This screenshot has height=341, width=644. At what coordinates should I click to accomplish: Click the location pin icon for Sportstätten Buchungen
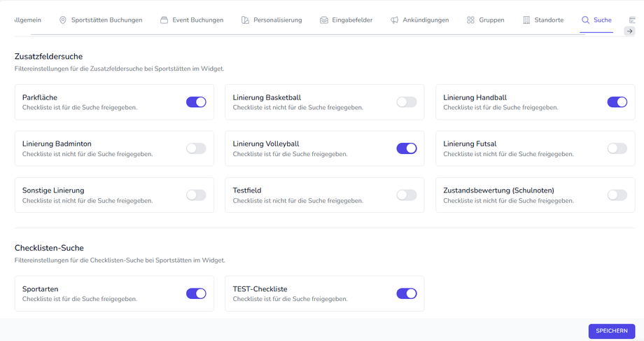[63, 20]
